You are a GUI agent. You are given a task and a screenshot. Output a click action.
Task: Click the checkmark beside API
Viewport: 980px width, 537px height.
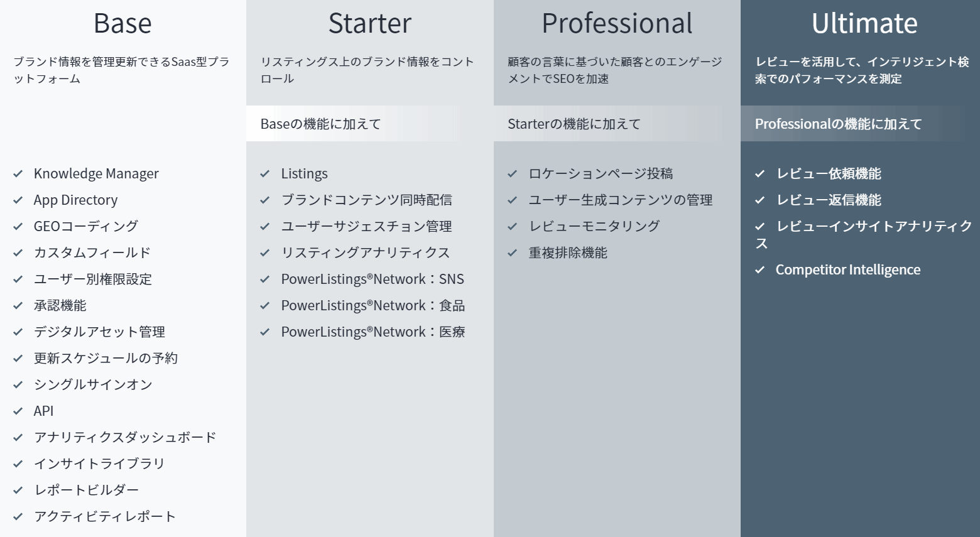tap(18, 411)
